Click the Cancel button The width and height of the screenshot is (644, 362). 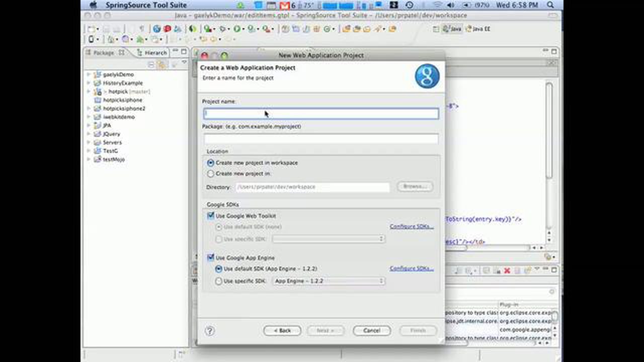pos(371,330)
